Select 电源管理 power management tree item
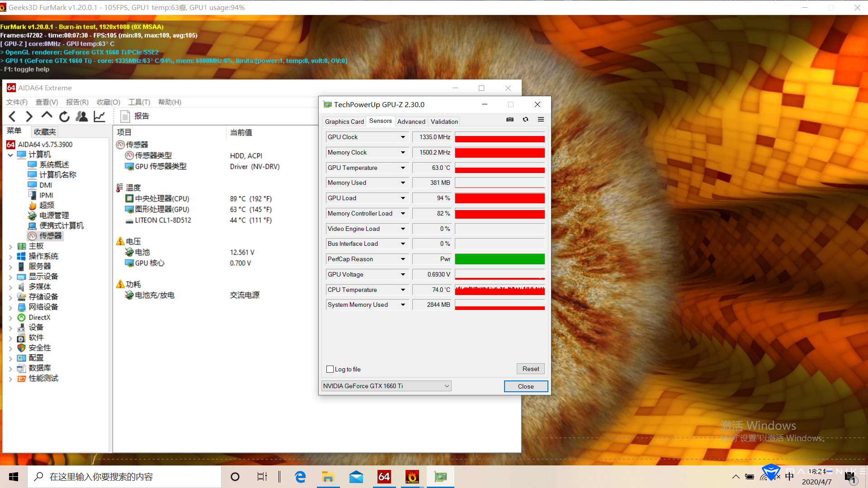The height and width of the screenshot is (488, 868). point(48,216)
